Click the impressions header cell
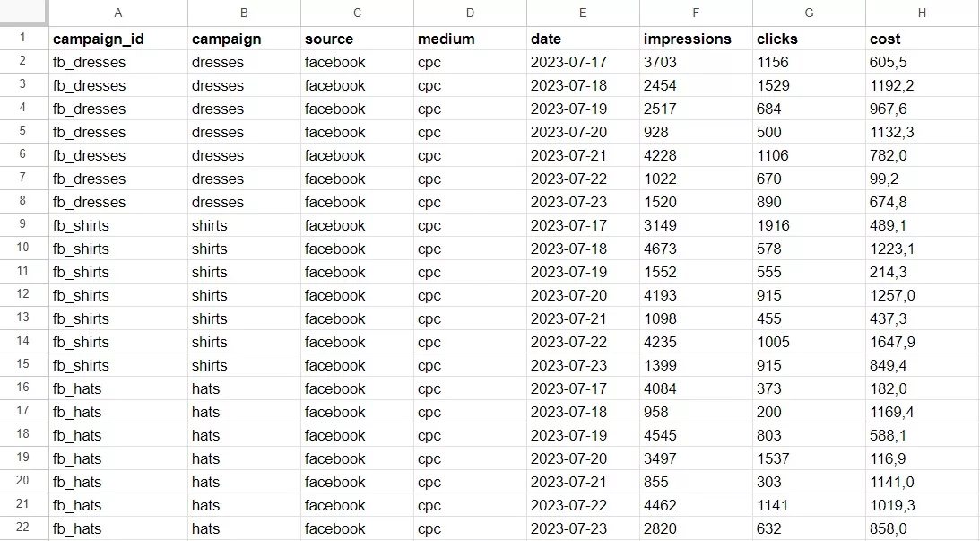Viewport: 980px width, 541px height. (x=696, y=39)
